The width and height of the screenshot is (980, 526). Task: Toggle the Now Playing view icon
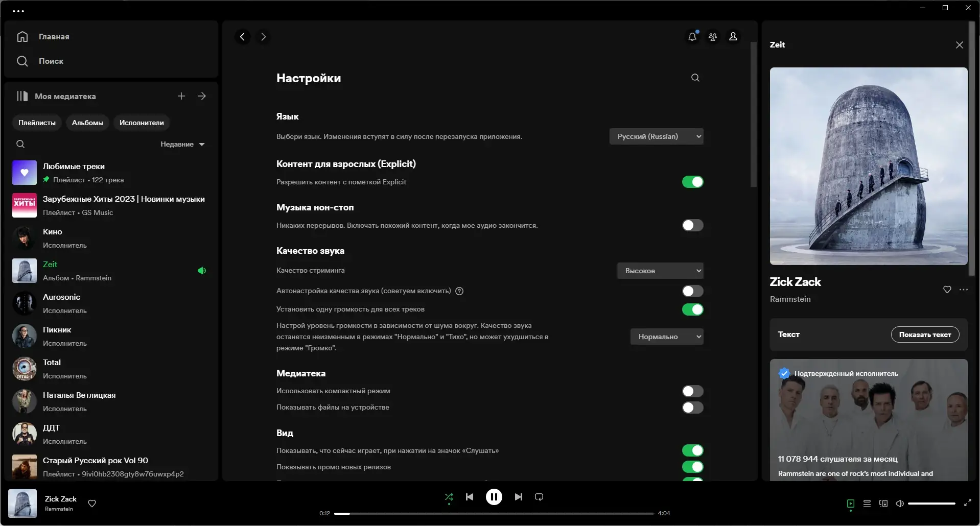[x=851, y=504]
